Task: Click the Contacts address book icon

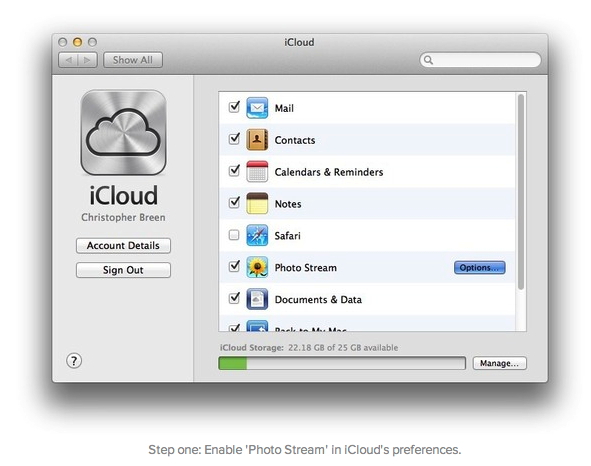Action: point(257,139)
